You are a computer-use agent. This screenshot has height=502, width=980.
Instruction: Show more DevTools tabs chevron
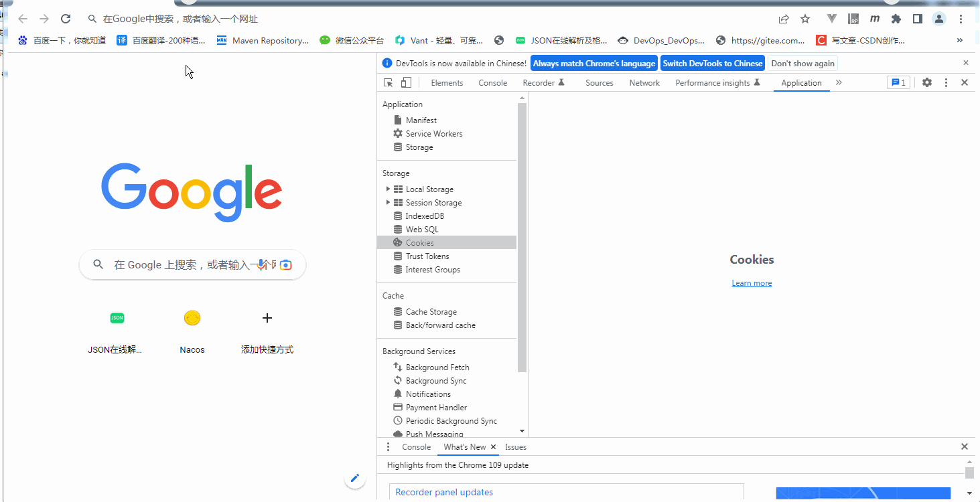pyautogui.click(x=839, y=83)
